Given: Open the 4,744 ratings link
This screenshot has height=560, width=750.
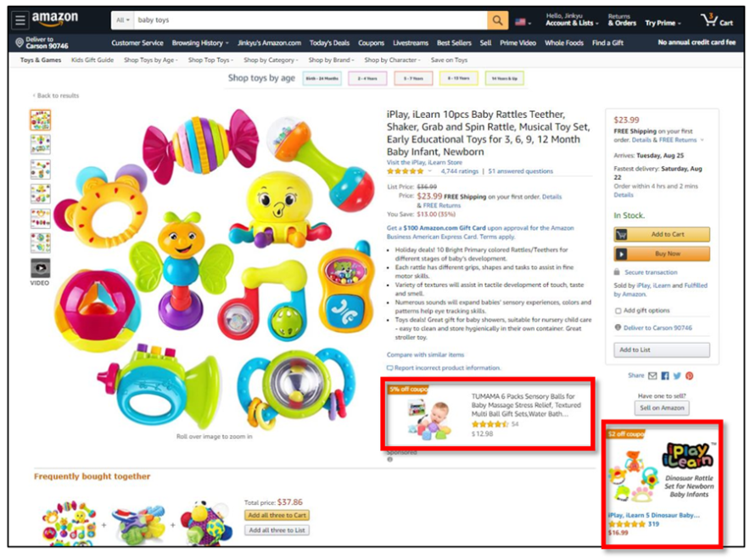Looking at the screenshot, I should pyautogui.click(x=459, y=171).
